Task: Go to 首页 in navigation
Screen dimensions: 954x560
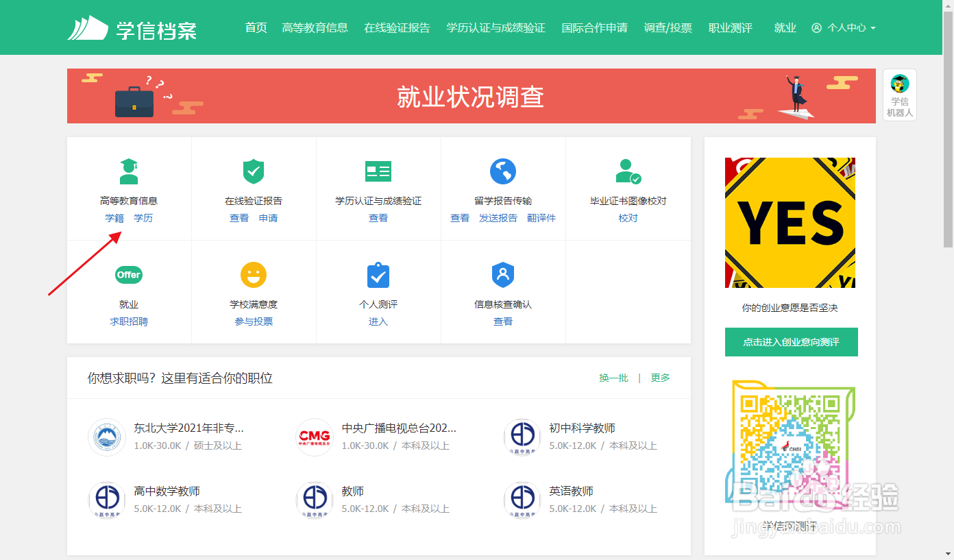Action: tap(256, 28)
